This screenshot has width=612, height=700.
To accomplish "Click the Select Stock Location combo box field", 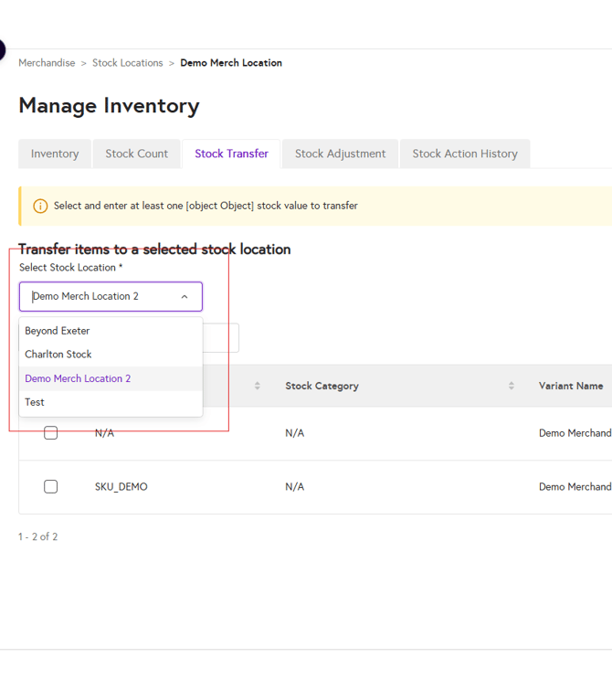I will 100,297.
